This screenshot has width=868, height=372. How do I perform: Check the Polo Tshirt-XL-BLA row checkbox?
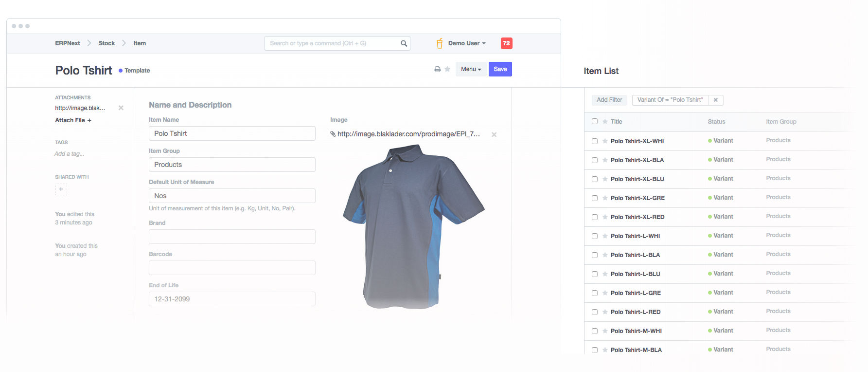pos(595,160)
